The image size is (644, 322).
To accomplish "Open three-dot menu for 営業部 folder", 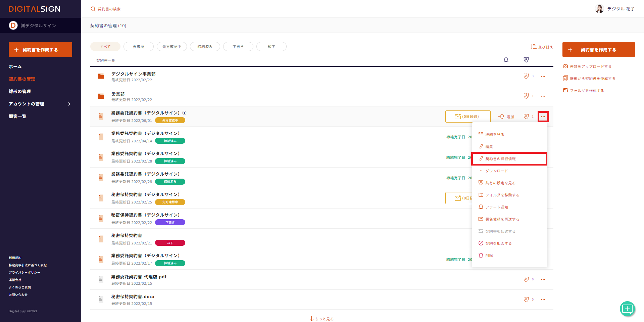I will 543,96.
